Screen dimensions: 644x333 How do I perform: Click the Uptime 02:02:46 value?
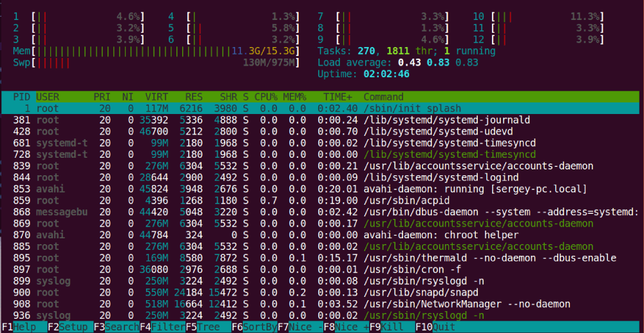386,74
